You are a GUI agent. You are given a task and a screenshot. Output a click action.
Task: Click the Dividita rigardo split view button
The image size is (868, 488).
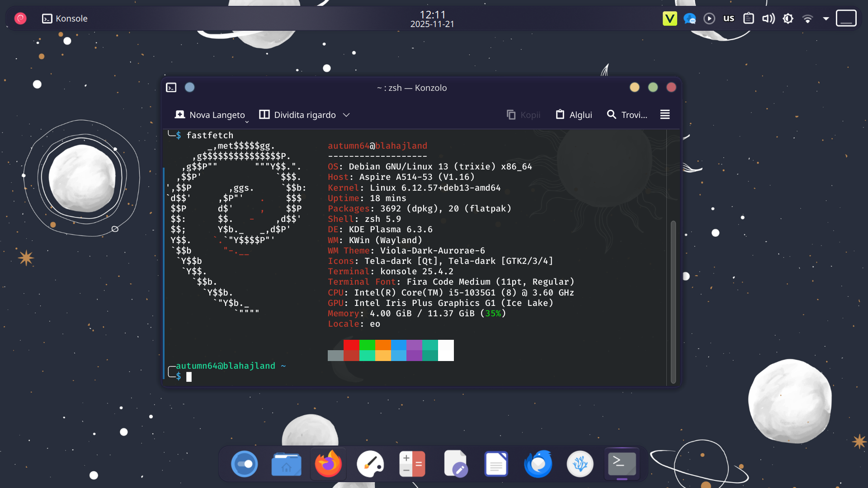(297, 115)
